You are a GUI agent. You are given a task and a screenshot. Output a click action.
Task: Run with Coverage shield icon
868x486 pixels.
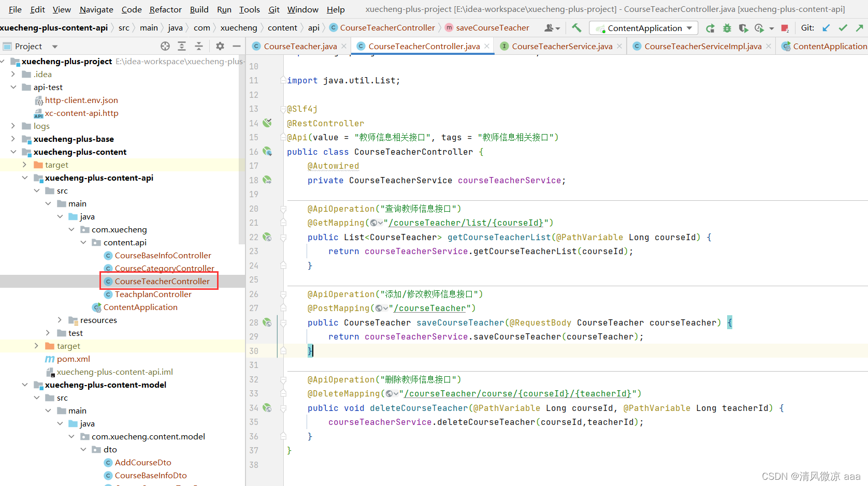point(743,28)
